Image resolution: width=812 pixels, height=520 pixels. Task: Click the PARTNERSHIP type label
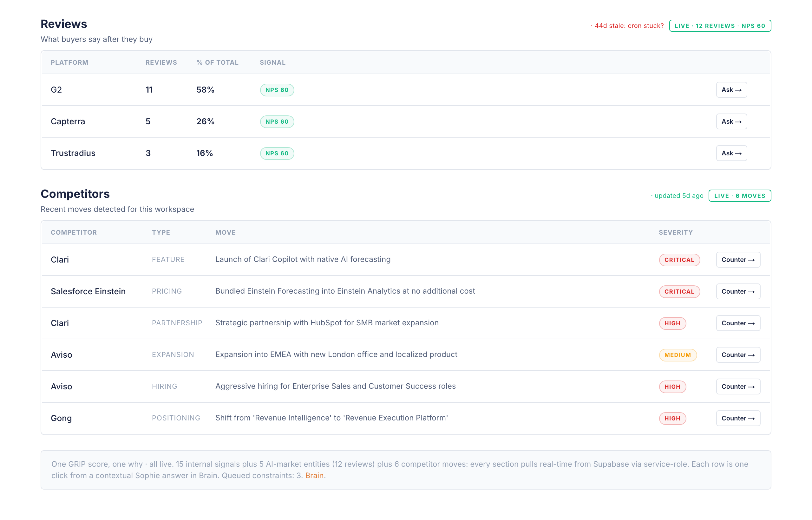pos(177,323)
